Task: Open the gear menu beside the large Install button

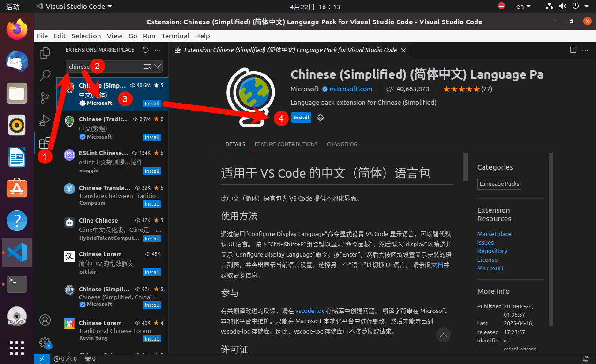Action: 320,118
